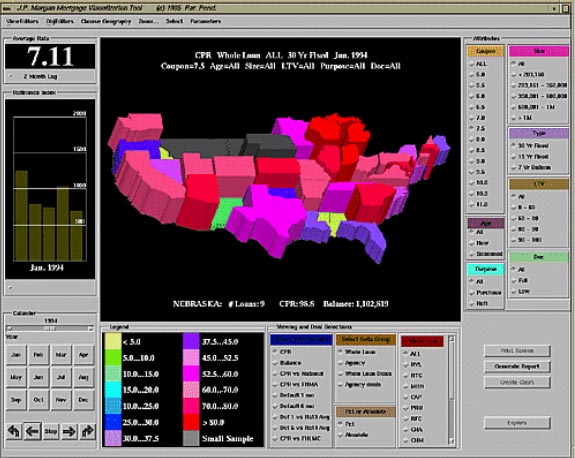Open the Parameters menu
The width and height of the screenshot is (575, 458).
point(205,21)
